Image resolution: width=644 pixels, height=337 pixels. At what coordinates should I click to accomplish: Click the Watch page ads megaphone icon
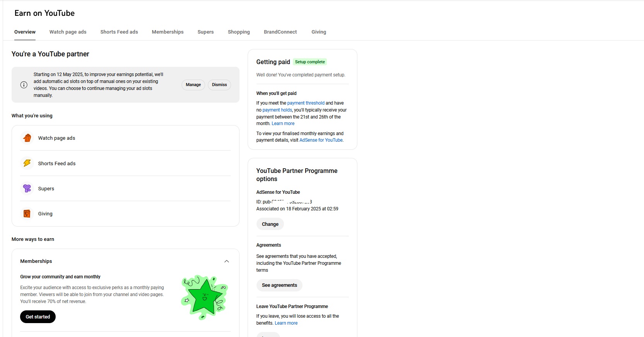point(27,138)
